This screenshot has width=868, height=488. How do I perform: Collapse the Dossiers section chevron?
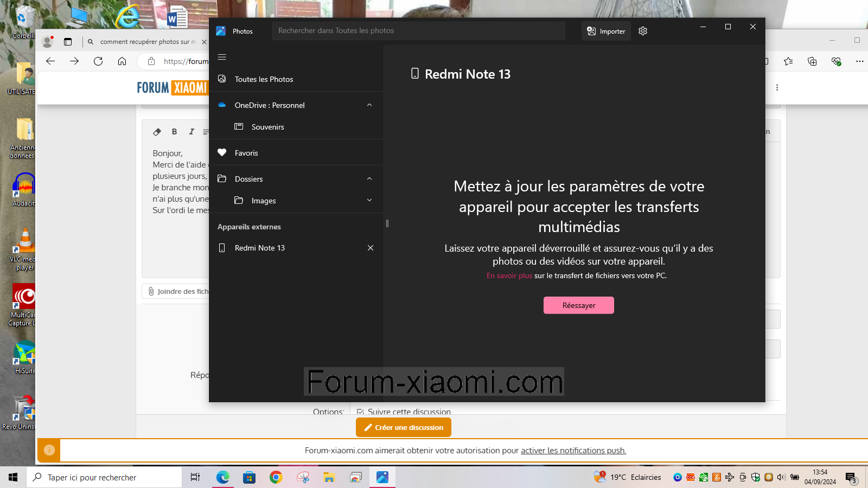(x=369, y=179)
